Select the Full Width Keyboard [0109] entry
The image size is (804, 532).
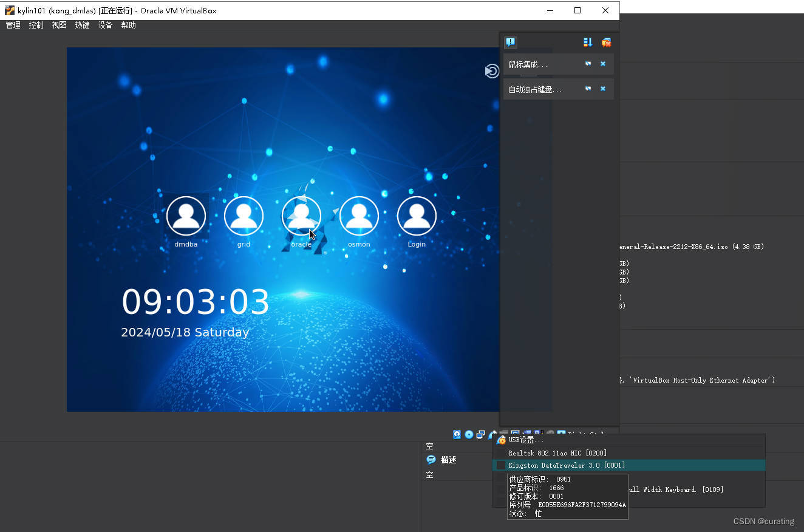675,489
